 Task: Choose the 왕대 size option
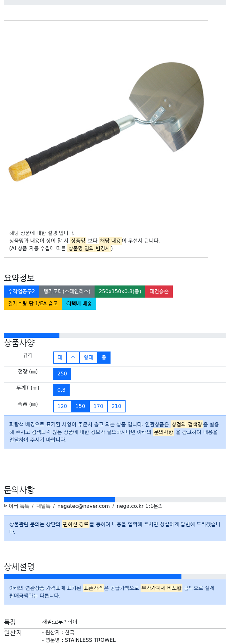pos(88,358)
